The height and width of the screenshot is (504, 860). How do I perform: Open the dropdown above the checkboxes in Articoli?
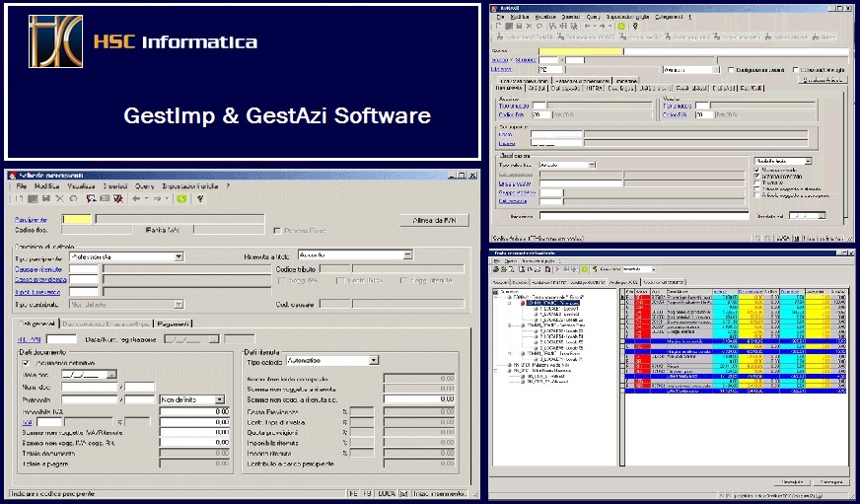pos(808,161)
